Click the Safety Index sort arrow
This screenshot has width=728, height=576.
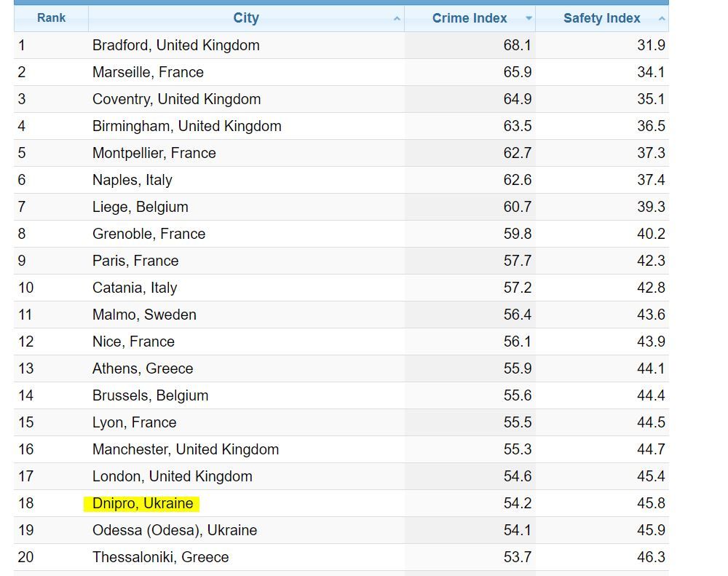click(x=661, y=19)
